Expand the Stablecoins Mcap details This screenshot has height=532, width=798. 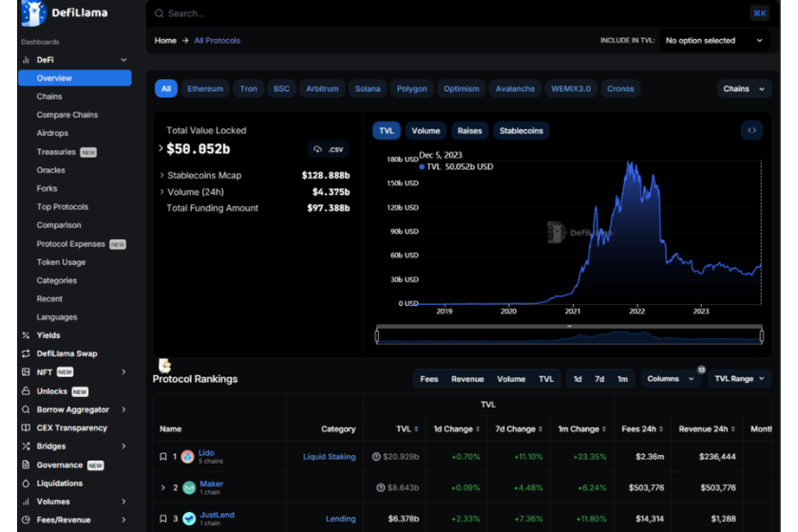[161, 175]
